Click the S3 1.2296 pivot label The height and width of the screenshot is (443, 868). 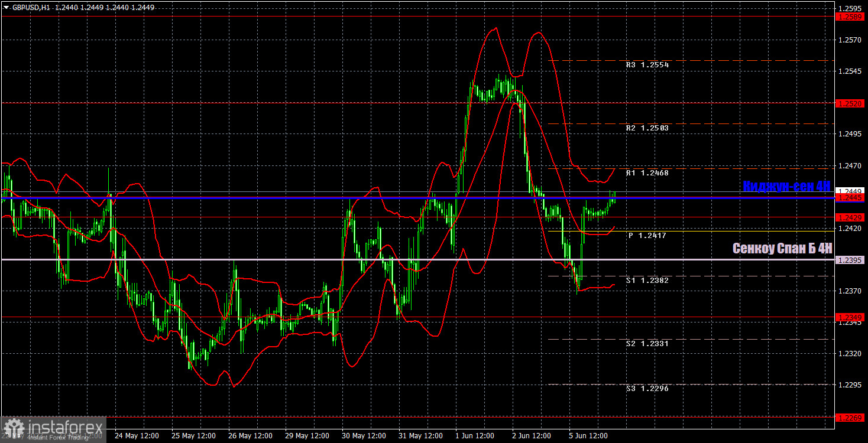pyautogui.click(x=647, y=389)
